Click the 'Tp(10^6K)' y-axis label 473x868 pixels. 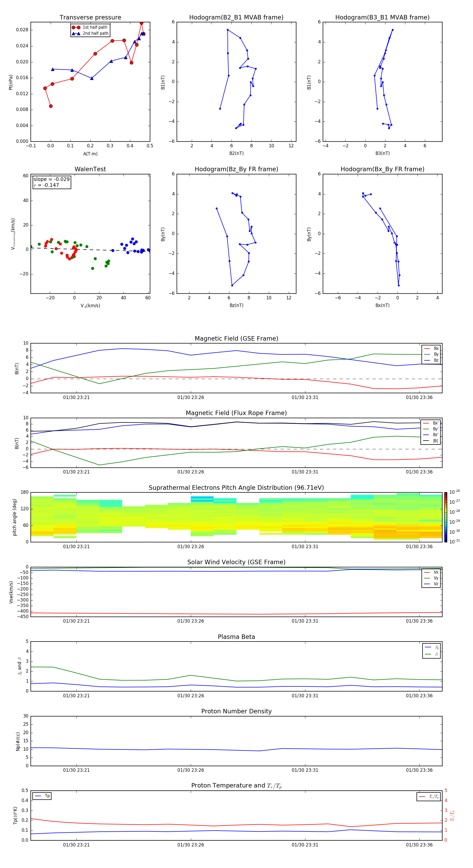(x=15, y=815)
